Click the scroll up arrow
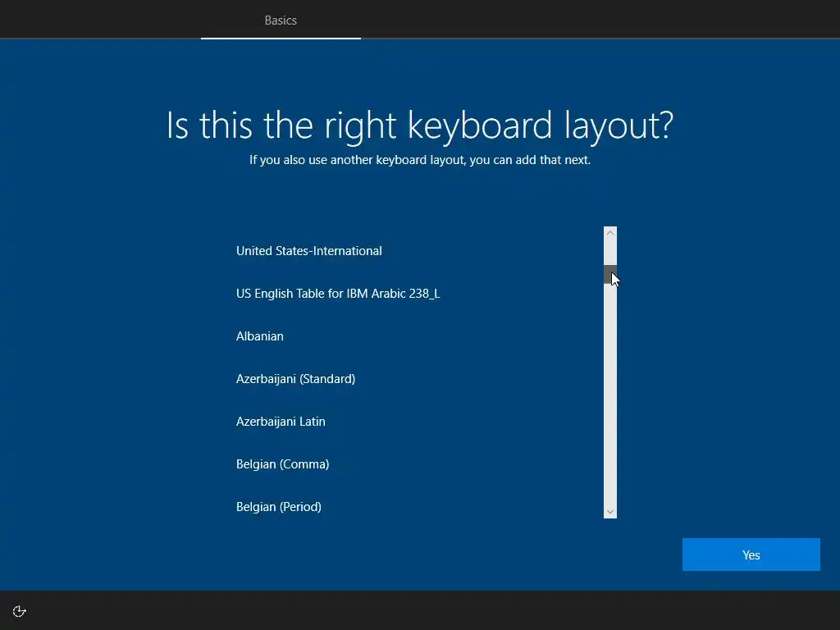Screen dimensions: 840x630 tap(610, 232)
